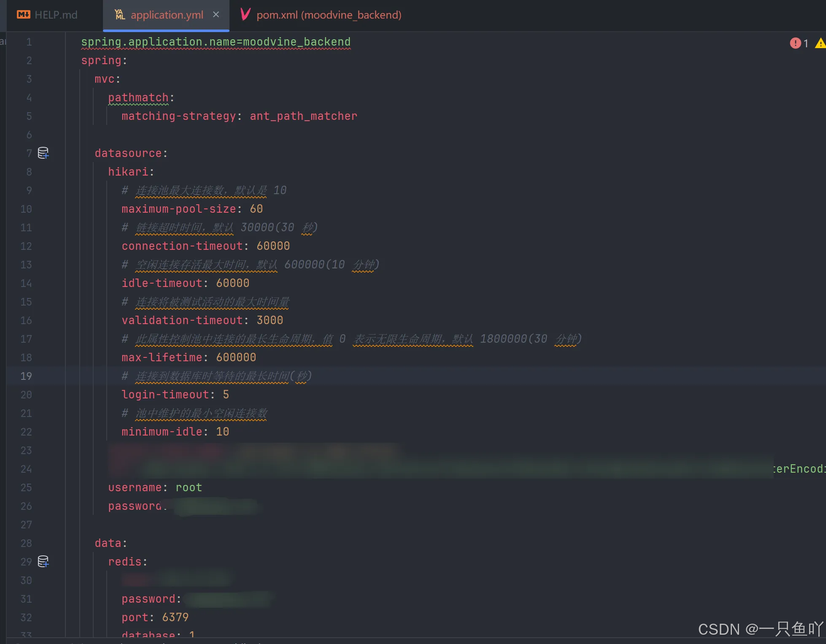Click line number 19 in the gutter
826x644 pixels.
tap(26, 376)
